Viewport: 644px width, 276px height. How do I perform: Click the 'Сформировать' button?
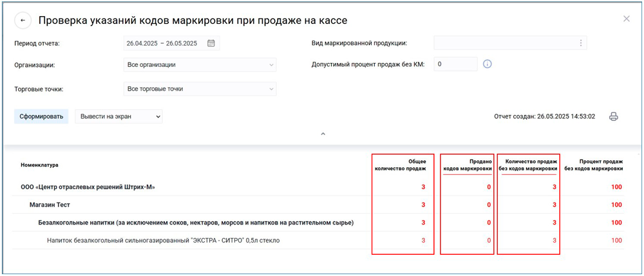tap(41, 116)
